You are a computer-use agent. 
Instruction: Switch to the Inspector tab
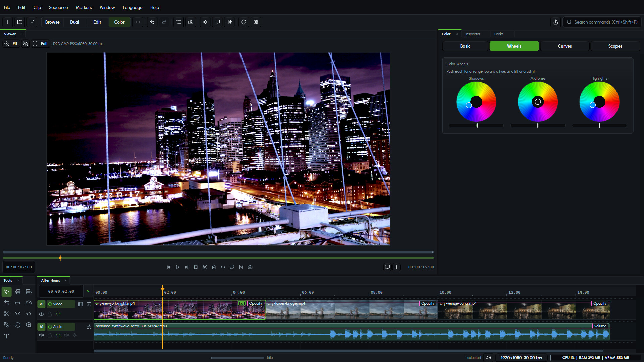[x=473, y=34]
